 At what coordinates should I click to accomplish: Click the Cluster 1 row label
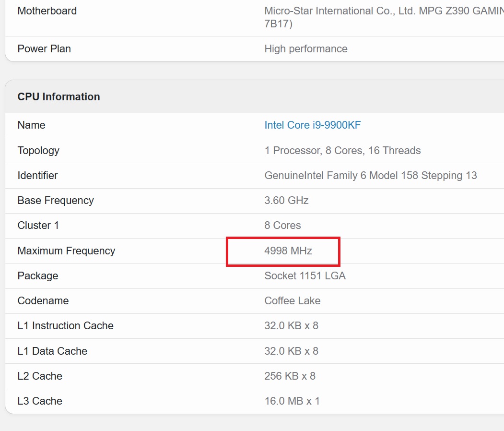[38, 226]
